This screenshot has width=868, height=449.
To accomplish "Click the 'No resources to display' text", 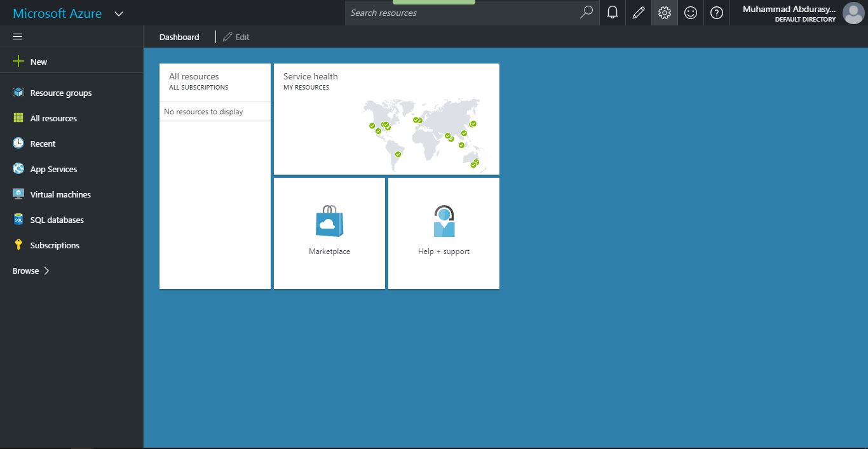I will click(203, 112).
